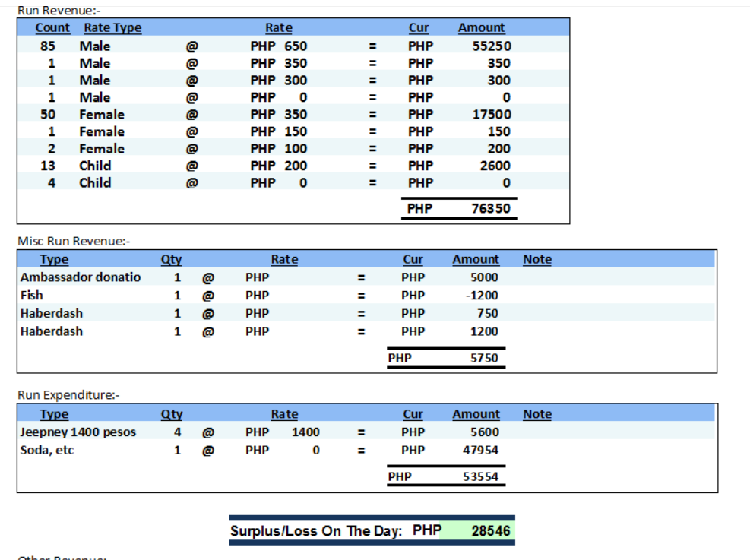This screenshot has height=560, width=750.
Task: Select the Soda amount 47954
Action: (x=481, y=450)
